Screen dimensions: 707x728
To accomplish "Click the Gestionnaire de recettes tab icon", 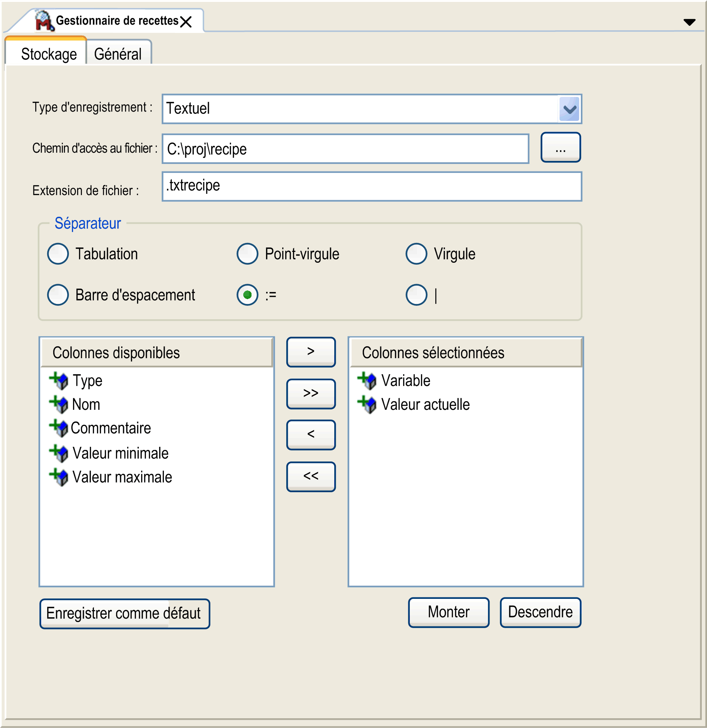I will [x=44, y=21].
